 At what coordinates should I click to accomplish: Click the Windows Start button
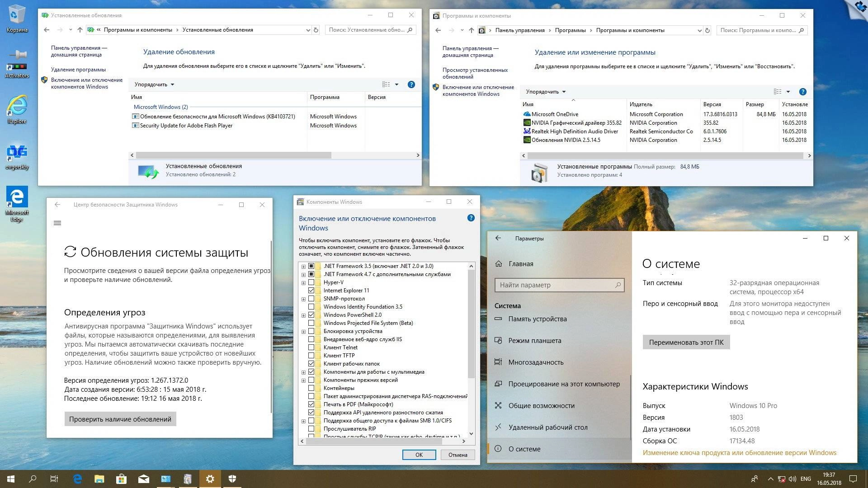point(11,479)
